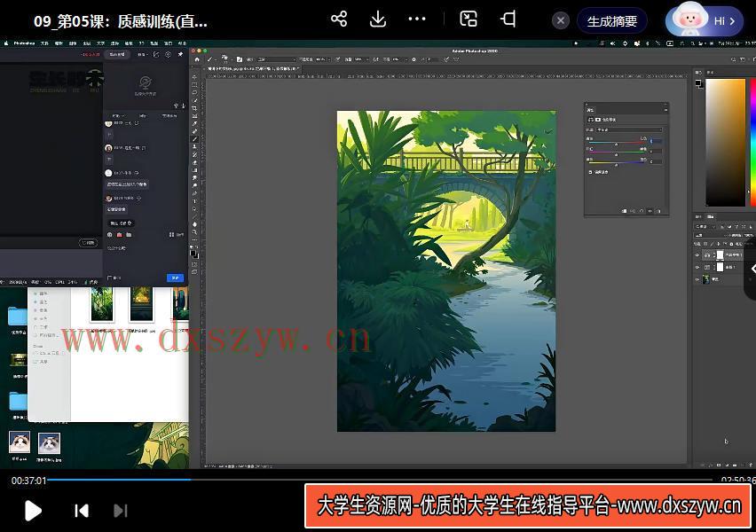Screen dimensions: 756x532
Task: Select the Move tool in Photoshop toolbar
Action: click(194, 76)
